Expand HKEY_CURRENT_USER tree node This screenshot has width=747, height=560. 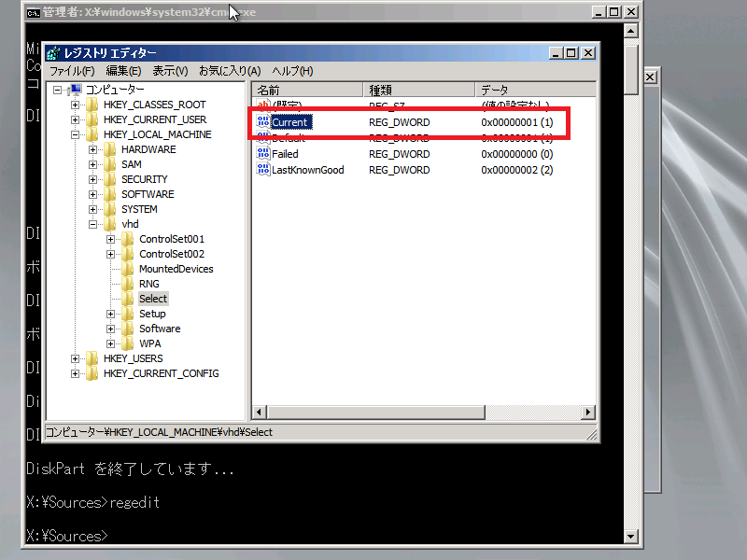[x=75, y=119]
